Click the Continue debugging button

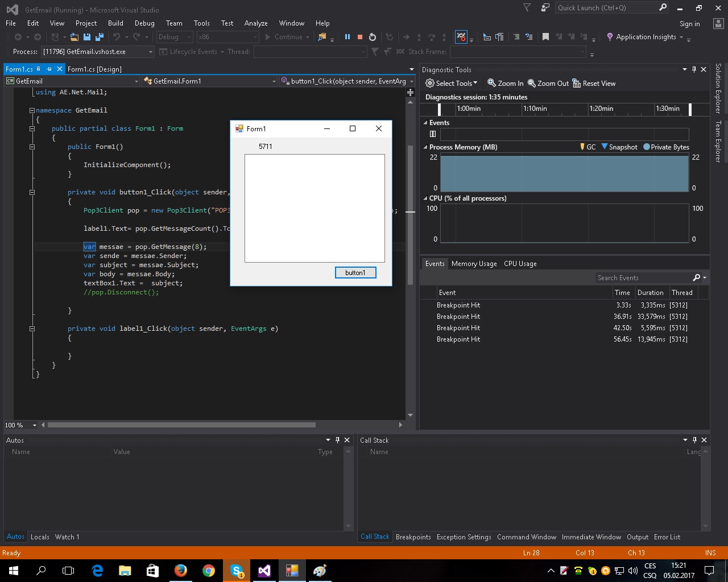click(283, 37)
